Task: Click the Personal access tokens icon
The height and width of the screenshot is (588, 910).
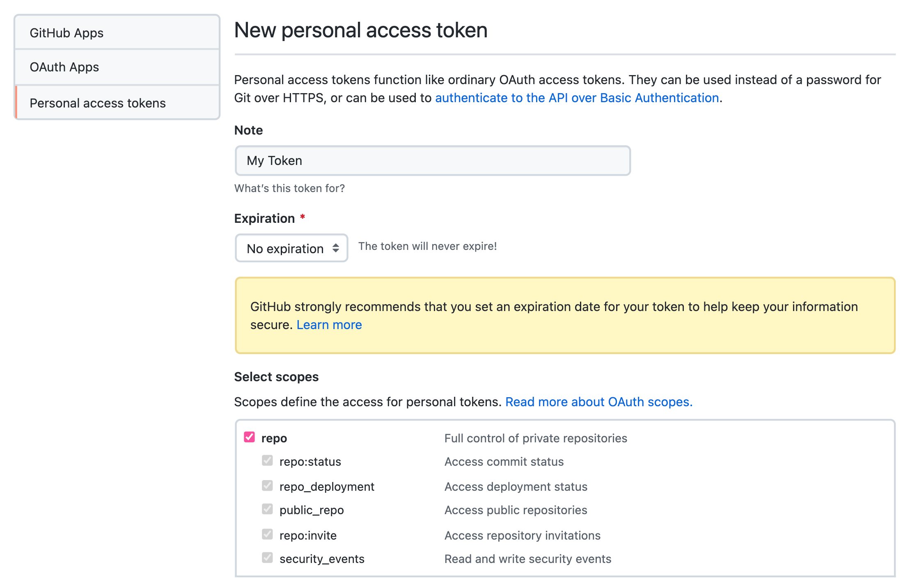Action: (117, 102)
